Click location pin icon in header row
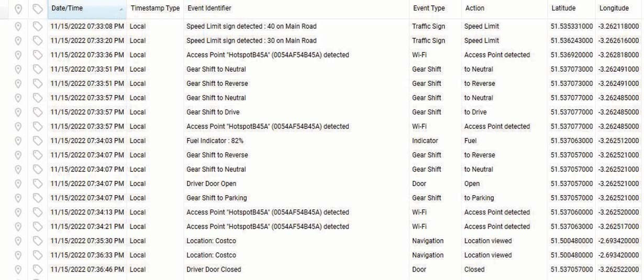The image size is (644, 280). pyautogui.click(x=18, y=9)
